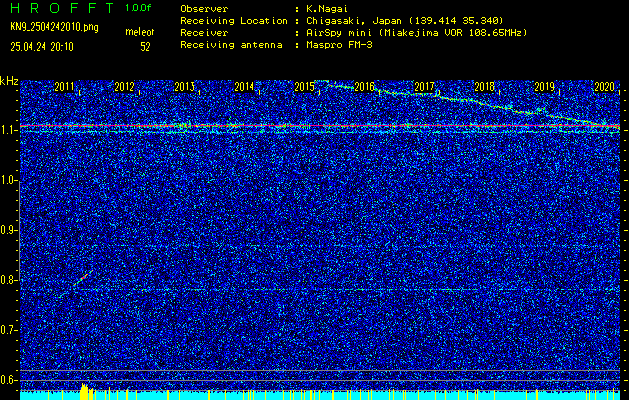Click the 2014 time marker

click(244, 87)
